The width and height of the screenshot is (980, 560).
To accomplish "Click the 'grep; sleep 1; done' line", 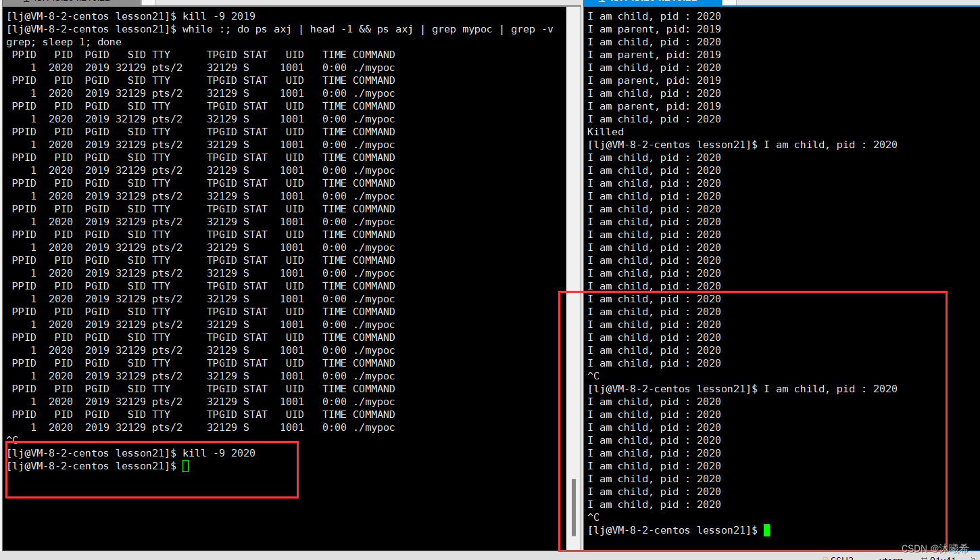I will click(64, 42).
